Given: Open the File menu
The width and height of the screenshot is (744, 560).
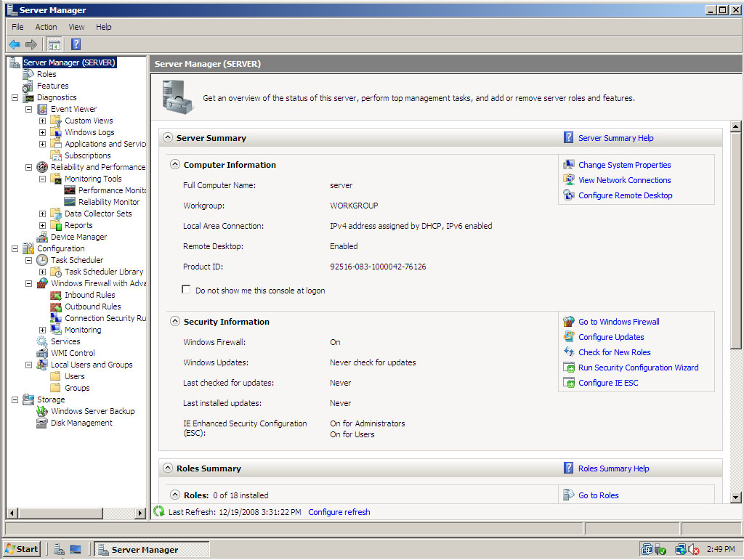Looking at the screenshot, I should (x=17, y=27).
